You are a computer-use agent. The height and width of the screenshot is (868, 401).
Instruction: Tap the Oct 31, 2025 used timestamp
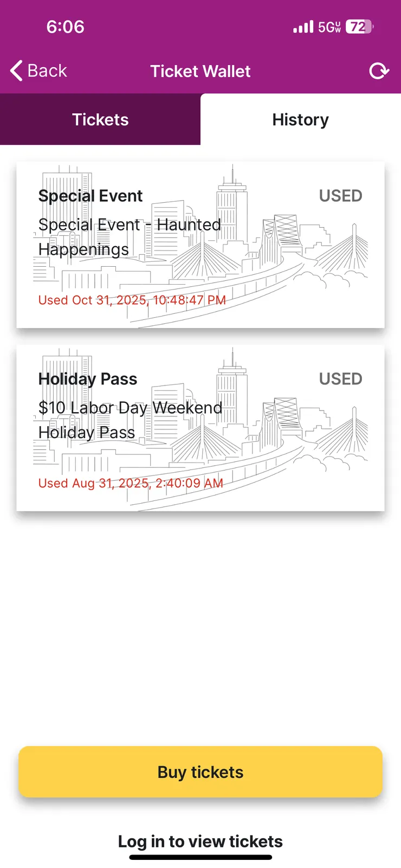coord(132,300)
